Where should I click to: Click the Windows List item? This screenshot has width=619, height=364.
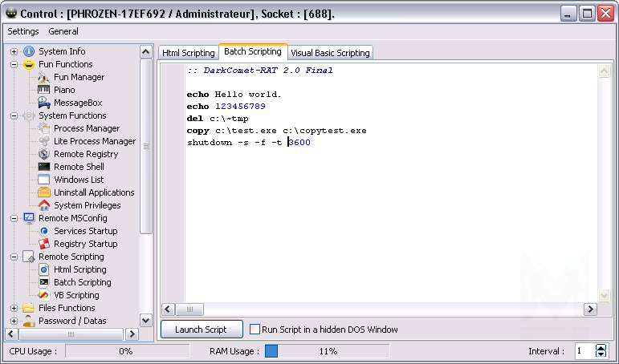pos(79,180)
